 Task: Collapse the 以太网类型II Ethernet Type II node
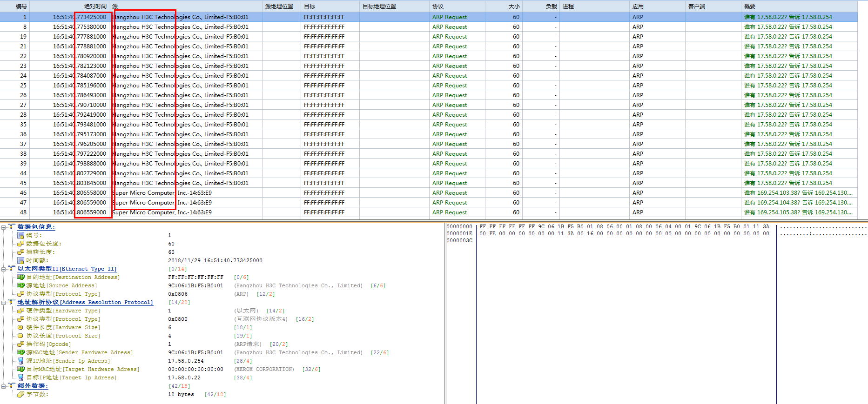coord(4,269)
